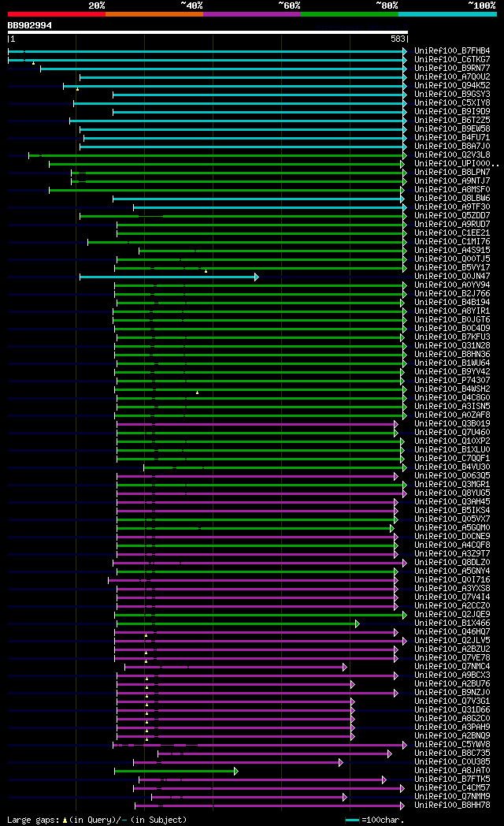Select the UniRef100_Q94K52 label
Viewport: 504px width, 826px height.
tap(452, 86)
